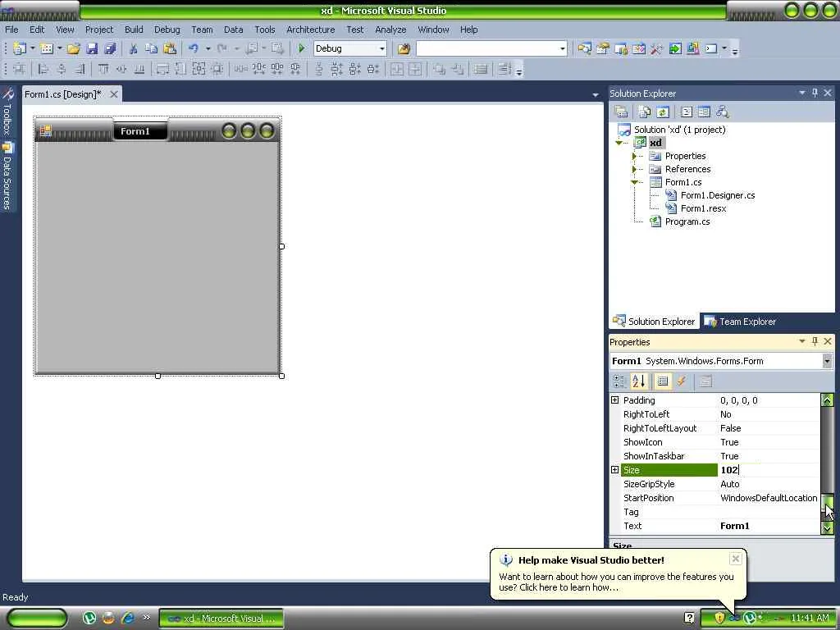Viewport: 840px width, 630px height.
Task: Open the Toolbox side tab
Action: coord(7,112)
